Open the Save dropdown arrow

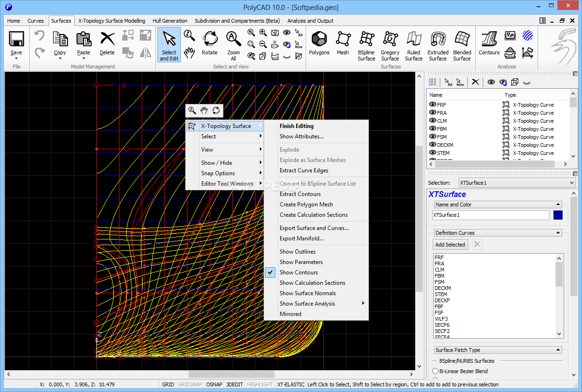[16, 59]
